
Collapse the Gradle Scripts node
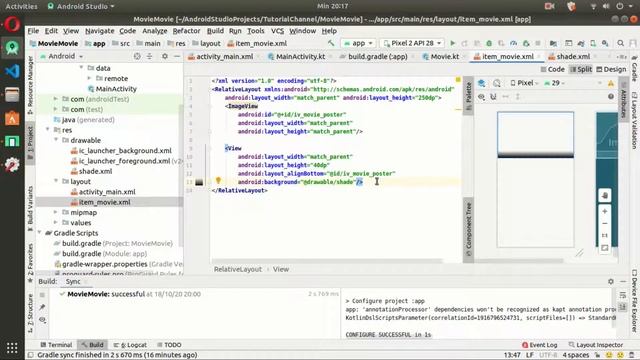(x=40, y=233)
